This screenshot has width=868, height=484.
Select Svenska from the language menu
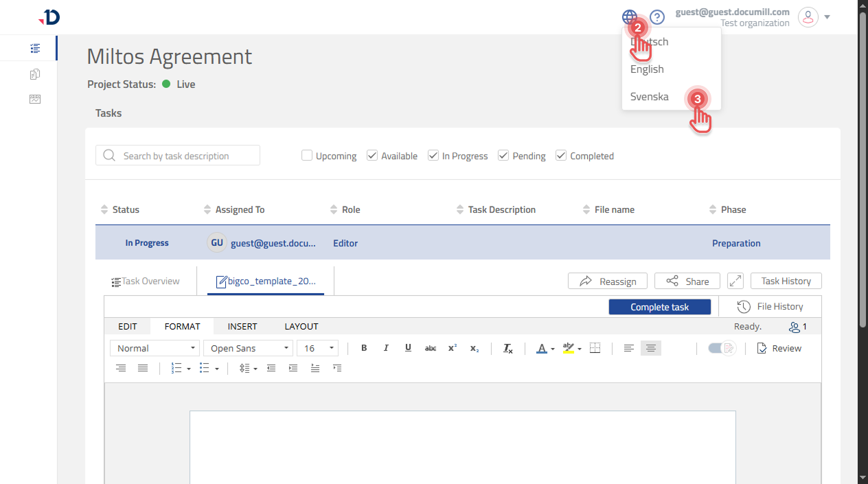(649, 96)
